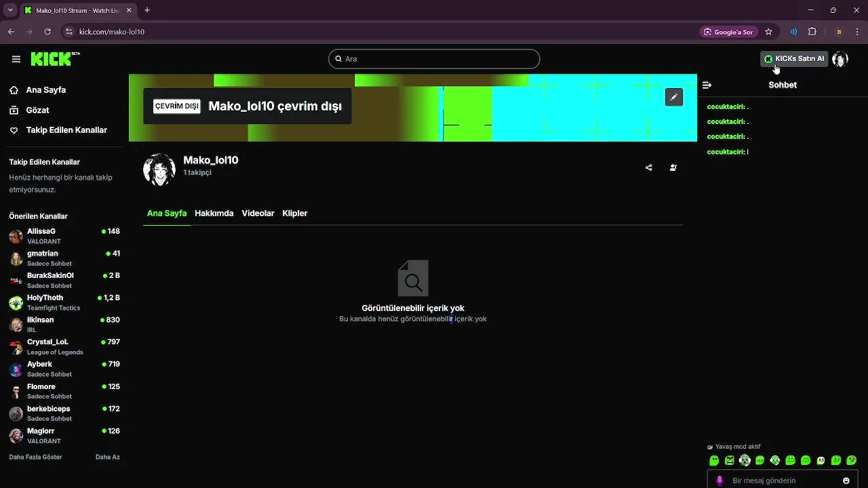Open gmatrian recommended channel
Screen dimensions: 868x488
click(64, 258)
